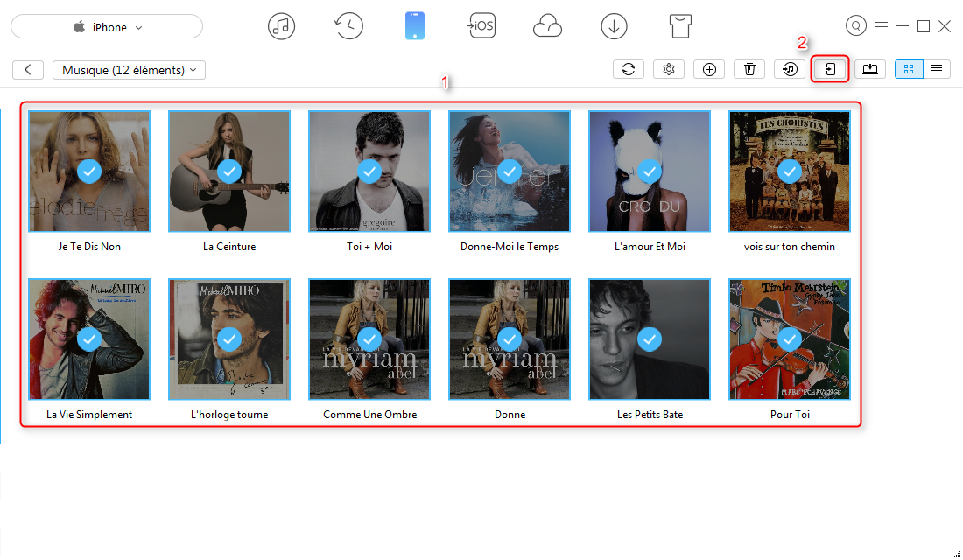Deselect the La Ceinture checkmark

tap(229, 171)
